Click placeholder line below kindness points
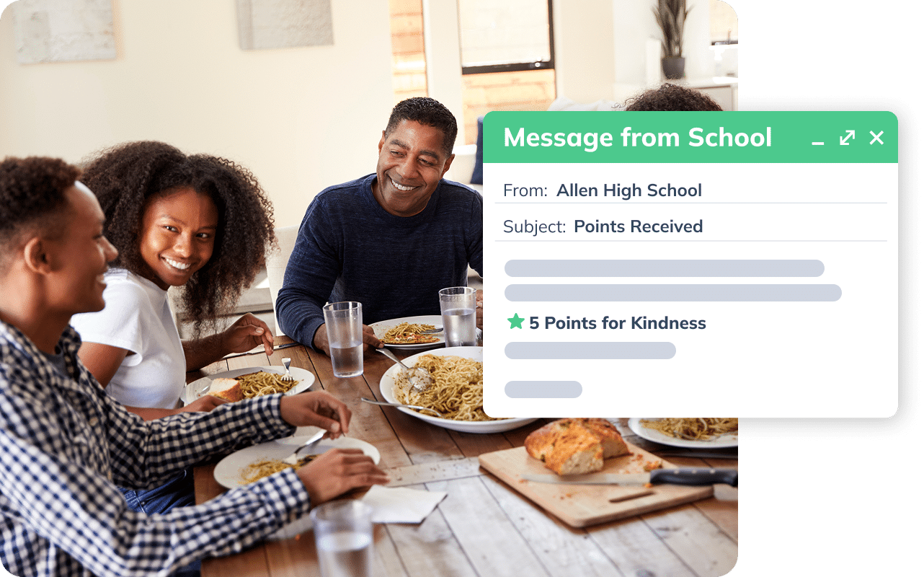 (x=590, y=351)
